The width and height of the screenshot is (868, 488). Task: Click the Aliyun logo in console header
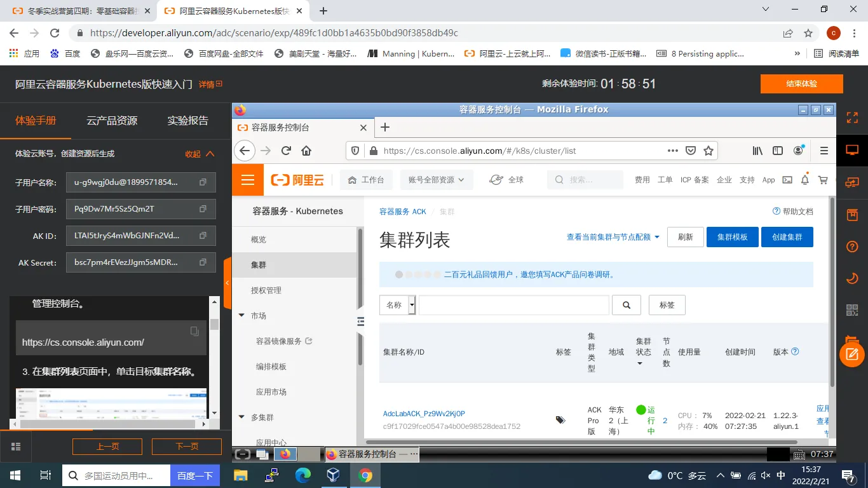[x=297, y=180]
